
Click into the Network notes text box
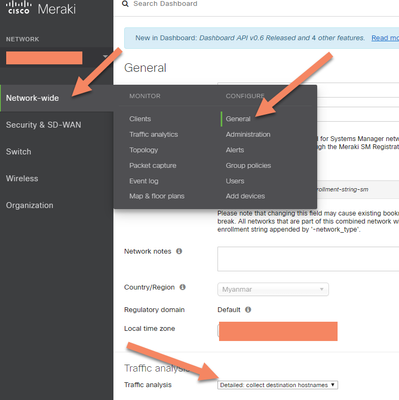pyautogui.click(x=308, y=259)
